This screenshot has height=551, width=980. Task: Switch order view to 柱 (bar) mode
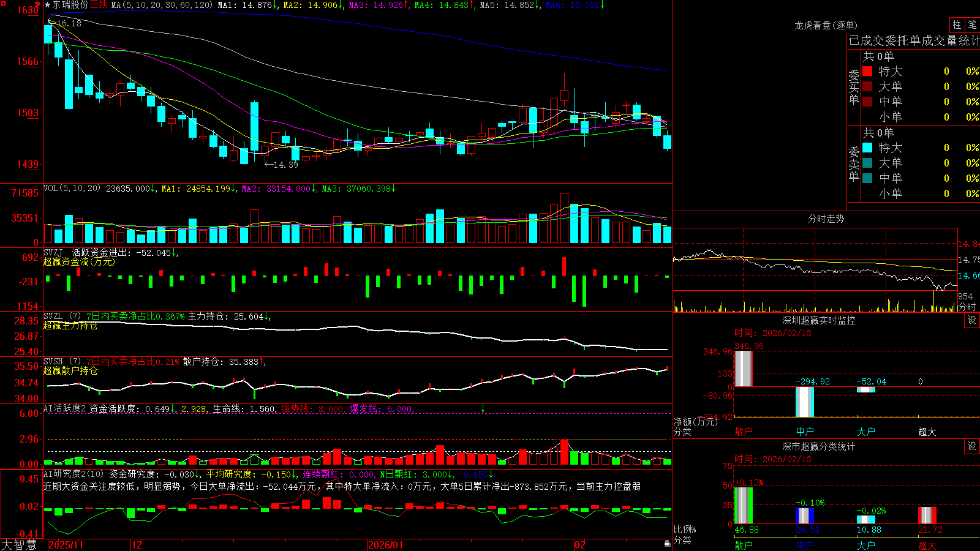tap(957, 24)
